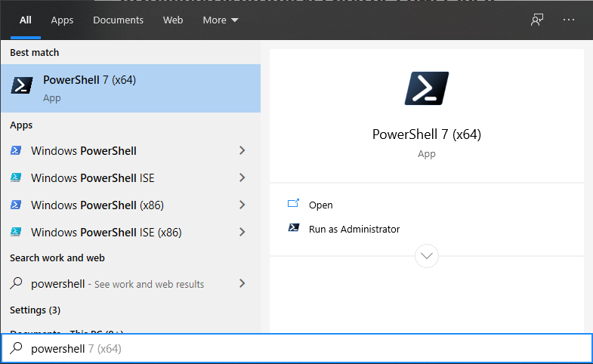Click the large PowerShell 7 logo in preview pane
Viewport: 593px width, 364px height.
427,88
